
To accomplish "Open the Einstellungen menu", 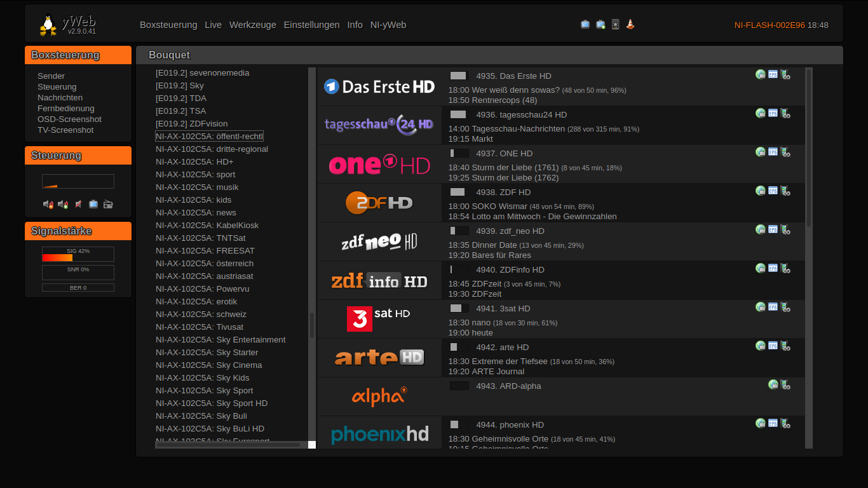I will 311,25.
